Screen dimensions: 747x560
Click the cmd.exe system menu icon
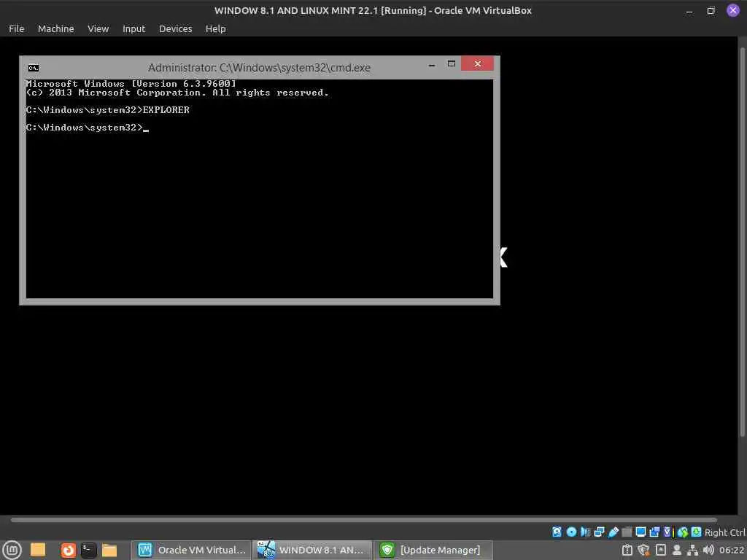(34, 68)
